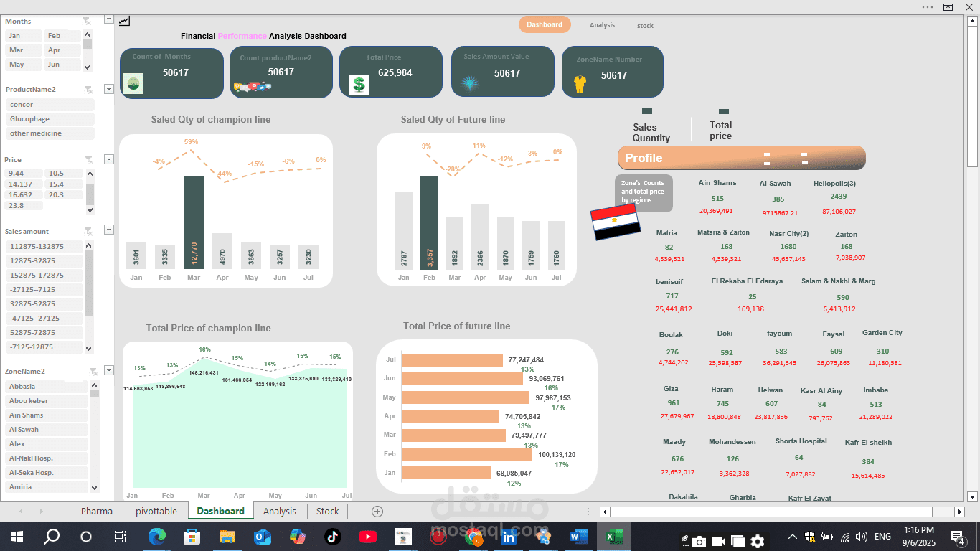
Task: Toggle Feb in the Months slicer
Action: pyautogui.click(x=63, y=36)
